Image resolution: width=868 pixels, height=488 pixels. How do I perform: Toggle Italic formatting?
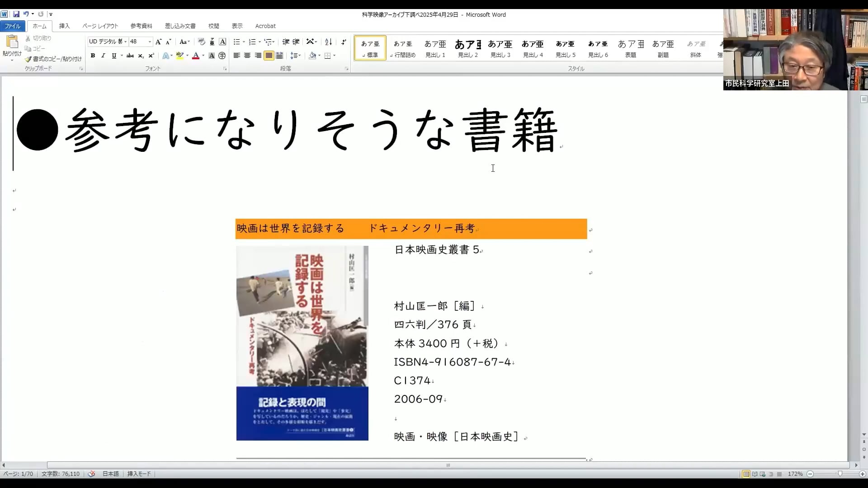tap(103, 56)
